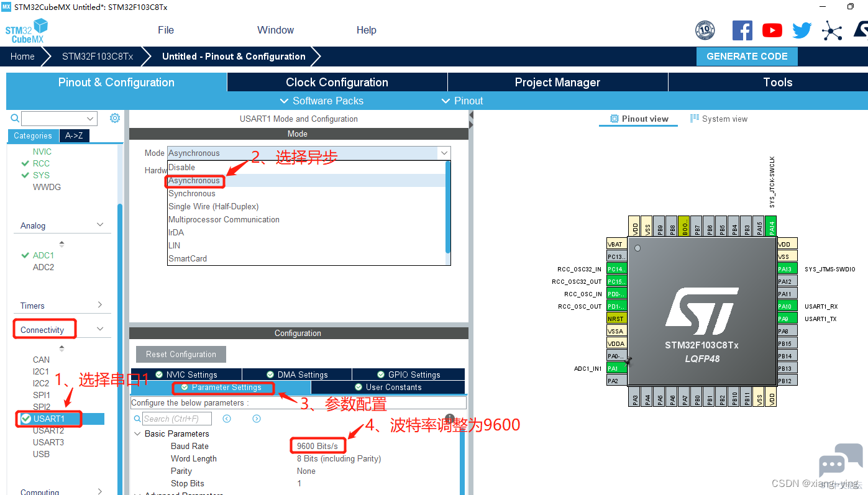
Task: Open the Twitter bird icon
Action: (x=802, y=30)
